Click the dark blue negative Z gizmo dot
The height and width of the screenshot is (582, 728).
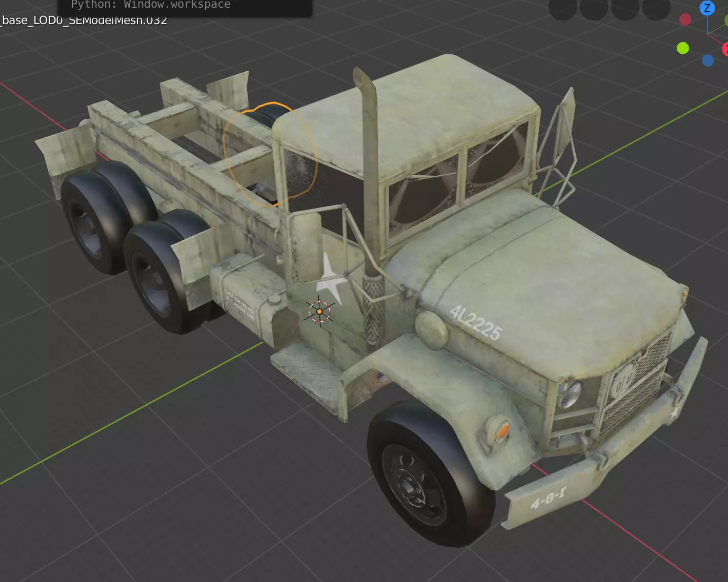[708, 60]
